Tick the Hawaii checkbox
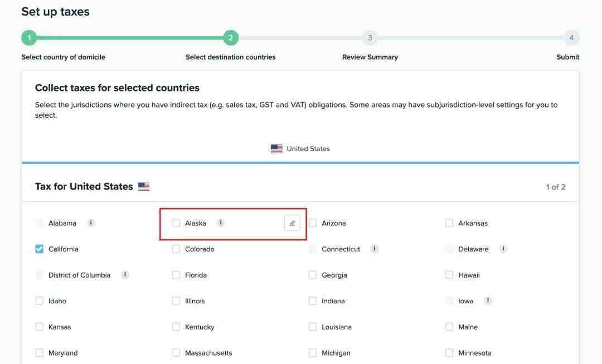Viewport: 602px width, 364px height. pyautogui.click(x=449, y=275)
